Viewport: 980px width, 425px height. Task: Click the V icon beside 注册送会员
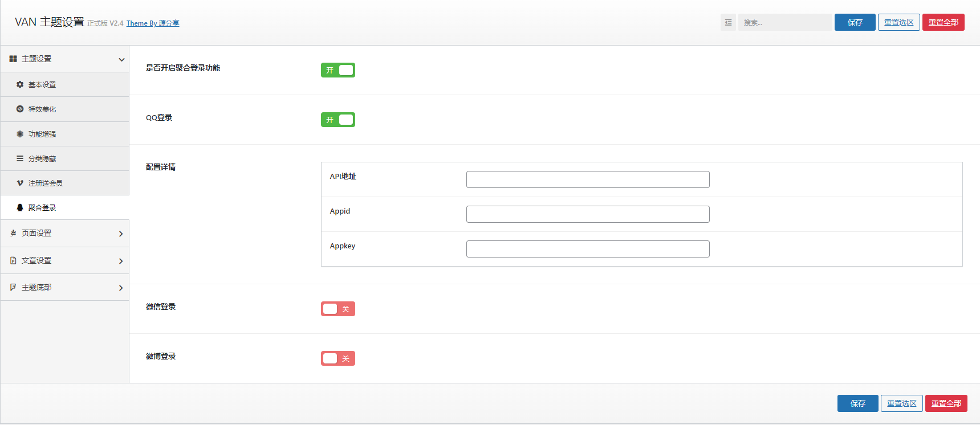[x=20, y=183]
